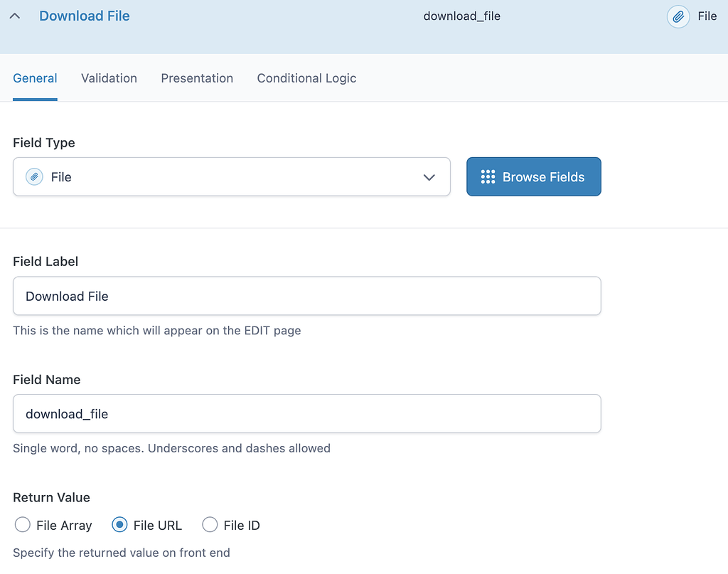Collapse the Download File field settings panel

pyautogui.click(x=16, y=16)
